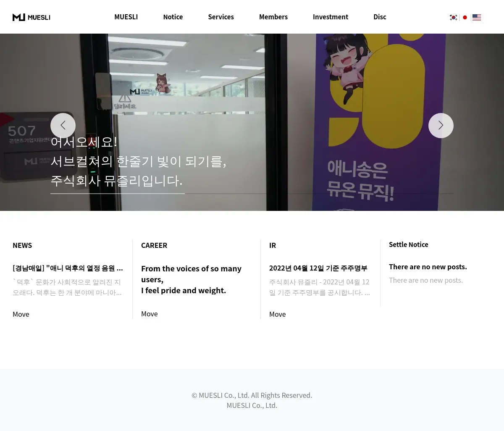Image resolution: width=504 pixels, height=431 pixels.
Task: Open the Services menu
Action: pyautogui.click(x=221, y=17)
